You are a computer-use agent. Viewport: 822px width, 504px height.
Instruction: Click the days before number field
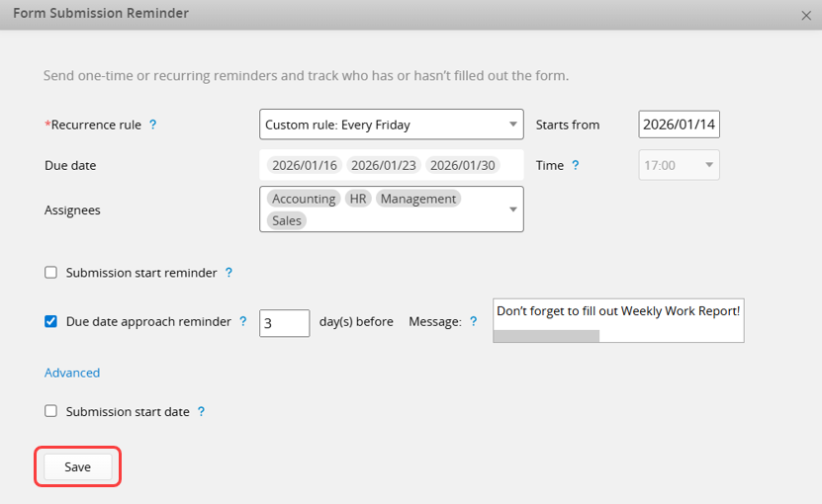[x=284, y=322]
